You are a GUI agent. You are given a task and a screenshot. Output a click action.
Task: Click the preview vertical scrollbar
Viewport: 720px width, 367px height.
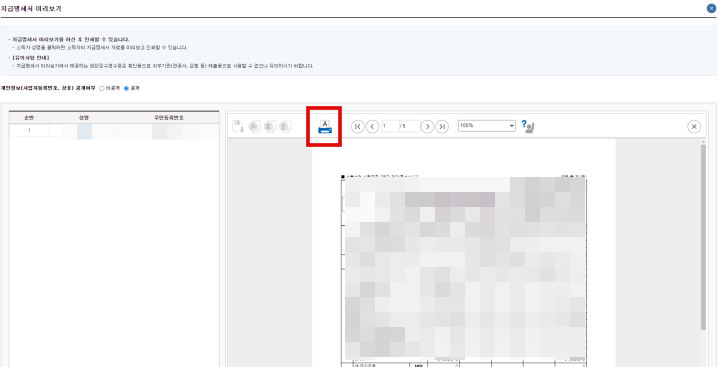(x=703, y=237)
